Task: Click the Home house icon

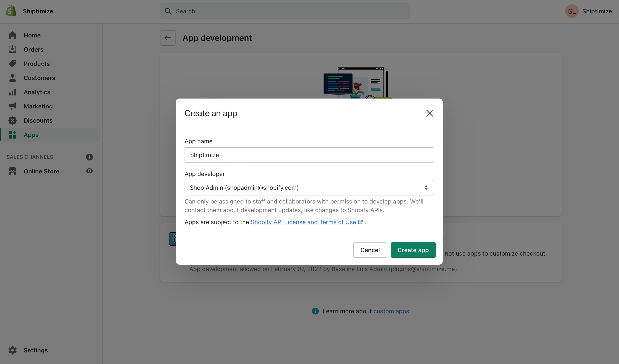Action: coord(12,35)
